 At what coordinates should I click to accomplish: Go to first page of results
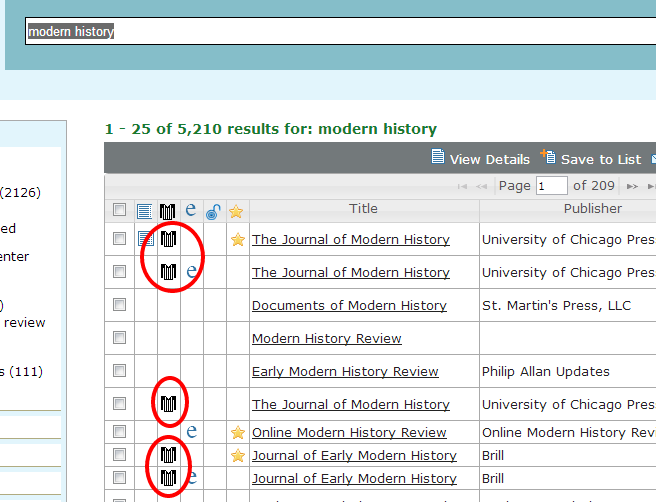(x=462, y=186)
